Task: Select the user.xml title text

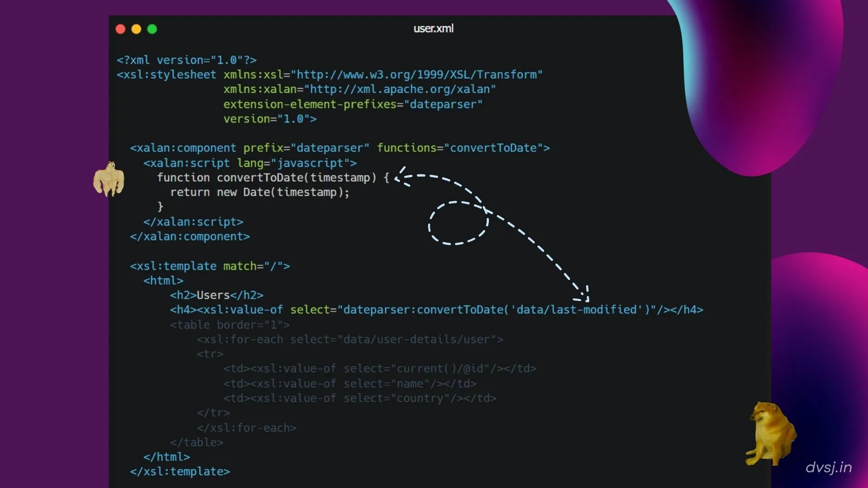Action: pos(433,28)
